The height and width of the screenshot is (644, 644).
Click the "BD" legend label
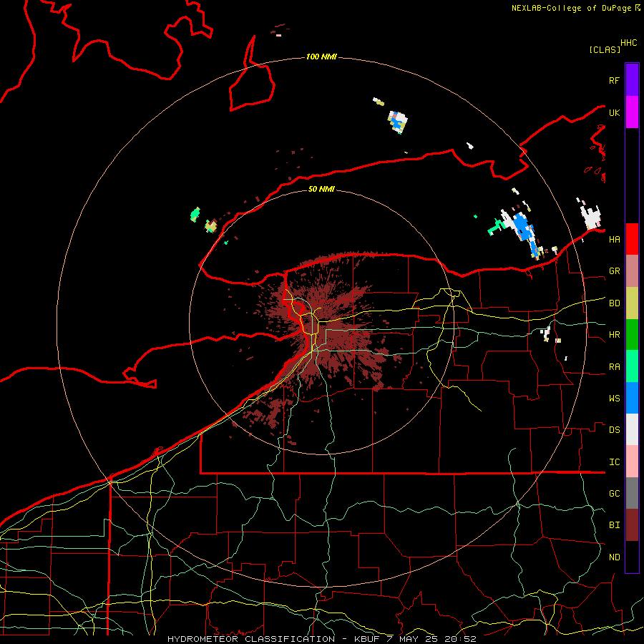pyautogui.click(x=615, y=303)
